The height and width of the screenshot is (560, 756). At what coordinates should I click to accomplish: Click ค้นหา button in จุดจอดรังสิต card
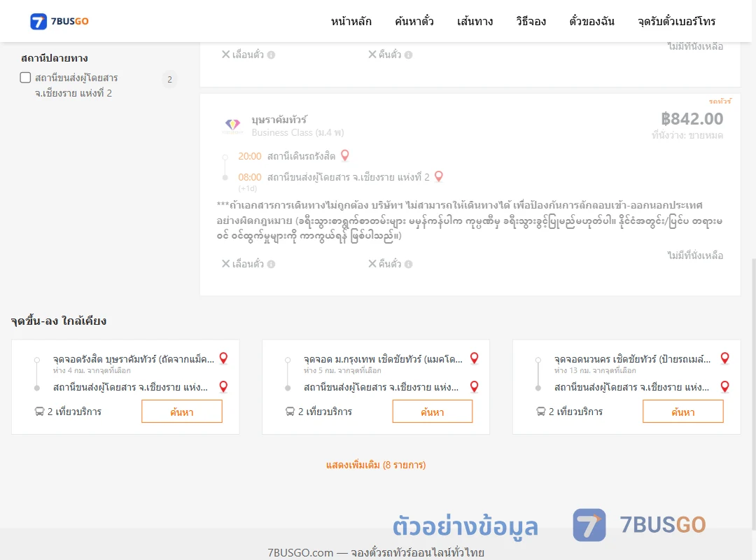click(182, 412)
